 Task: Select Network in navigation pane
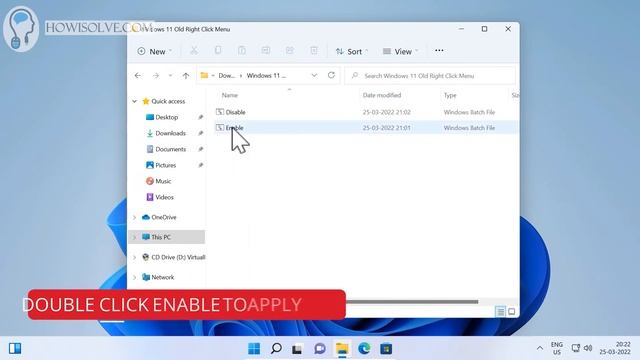tap(158, 277)
